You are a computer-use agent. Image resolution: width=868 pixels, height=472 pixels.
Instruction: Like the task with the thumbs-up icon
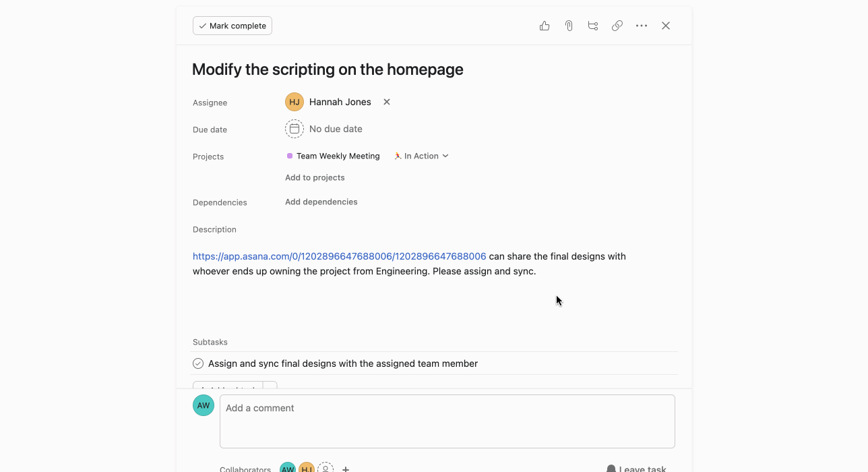coord(544,25)
